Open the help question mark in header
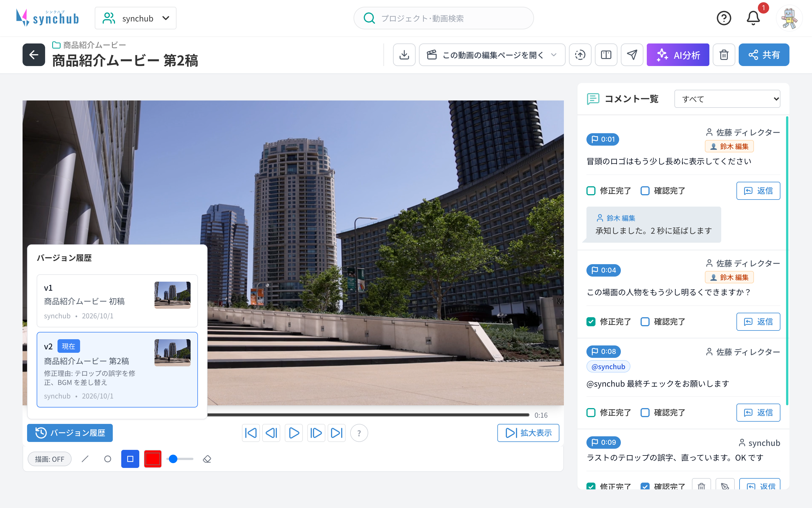The image size is (812, 508). pos(724,18)
